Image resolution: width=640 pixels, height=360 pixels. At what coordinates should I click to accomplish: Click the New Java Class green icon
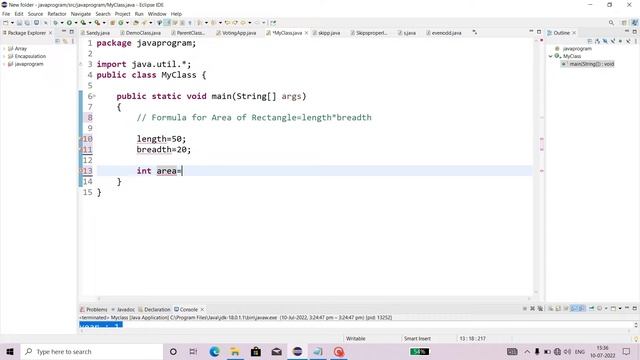point(120,23)
